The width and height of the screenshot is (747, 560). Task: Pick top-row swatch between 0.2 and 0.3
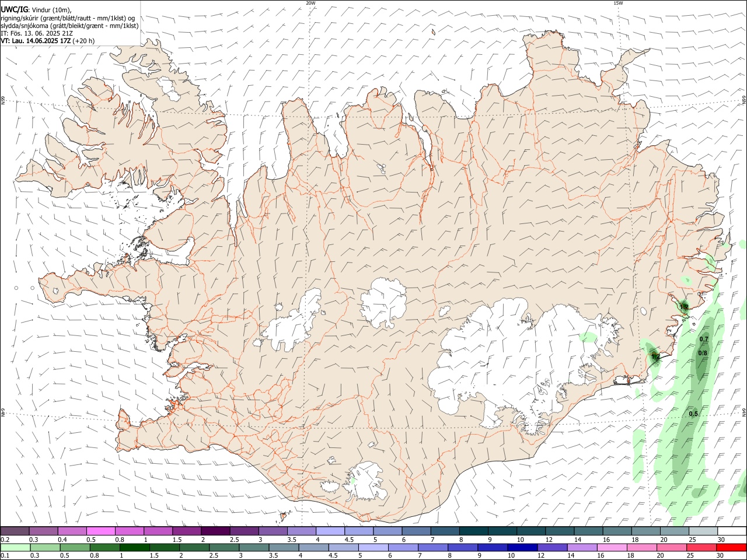15,531
